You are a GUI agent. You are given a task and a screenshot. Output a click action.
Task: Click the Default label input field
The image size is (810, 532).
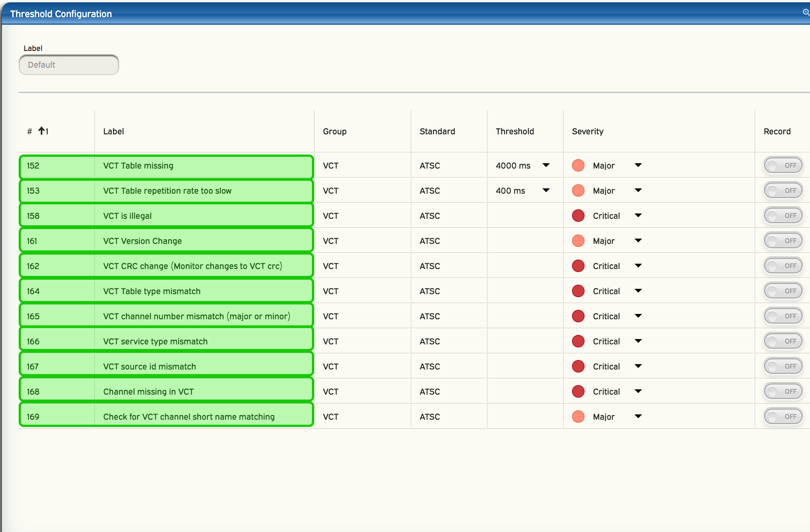pos(69,65)
